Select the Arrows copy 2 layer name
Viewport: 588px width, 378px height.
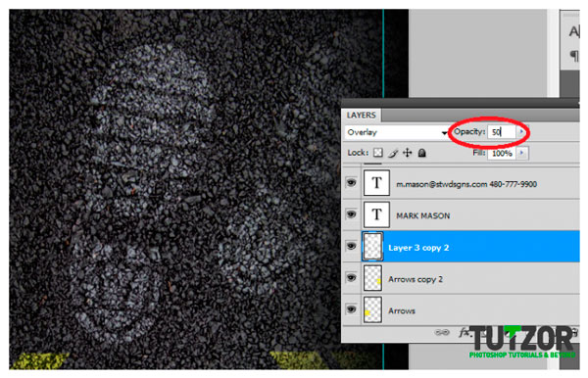[x=416, y=279]
